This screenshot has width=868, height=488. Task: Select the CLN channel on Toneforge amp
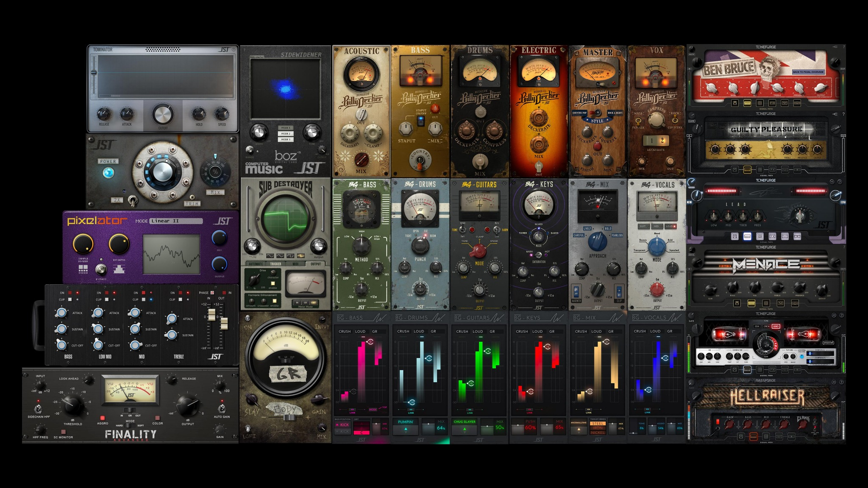point(757,326)
